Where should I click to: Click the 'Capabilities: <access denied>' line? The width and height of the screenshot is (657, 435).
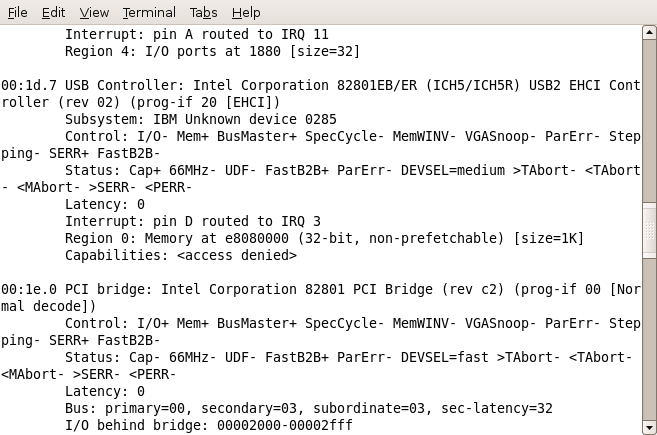(x=181, y=255)
